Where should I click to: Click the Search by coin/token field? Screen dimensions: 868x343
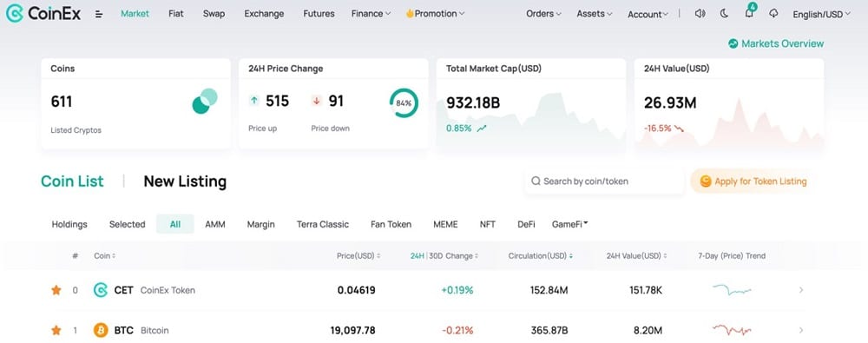[x=604, y=181]
